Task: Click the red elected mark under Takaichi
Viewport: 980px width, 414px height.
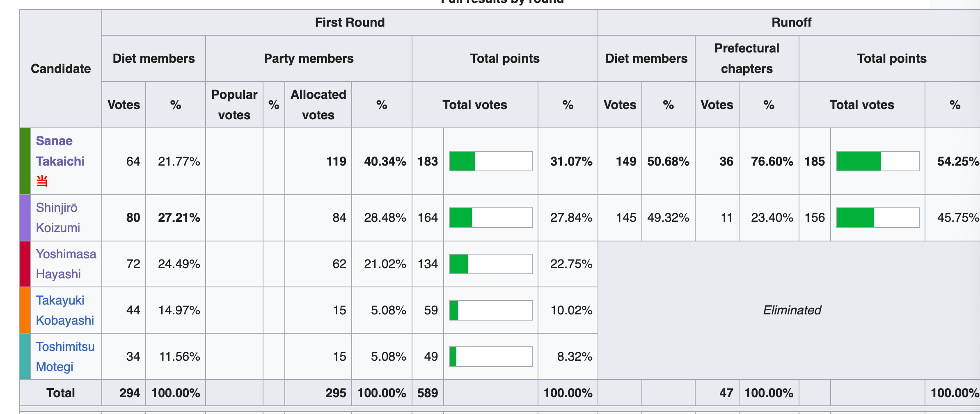Action: [x=42, y=181]
